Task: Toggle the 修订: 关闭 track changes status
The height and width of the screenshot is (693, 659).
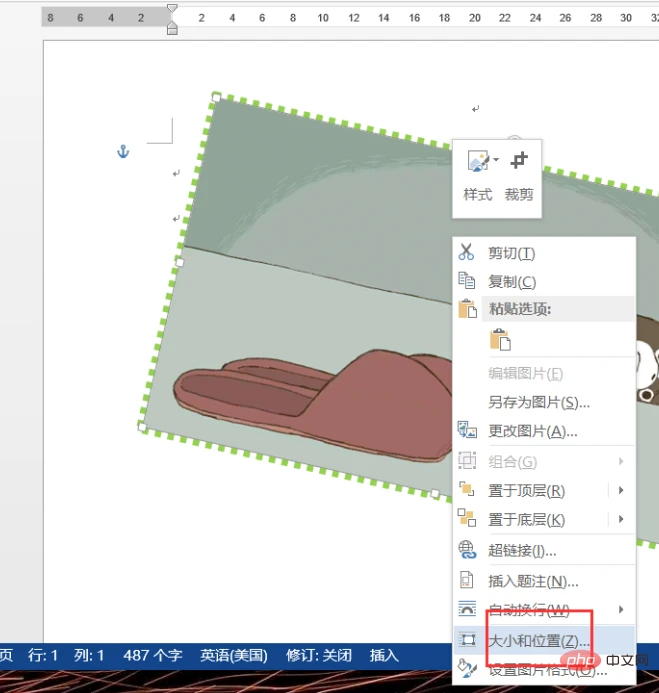Action: tap(319, 655)
